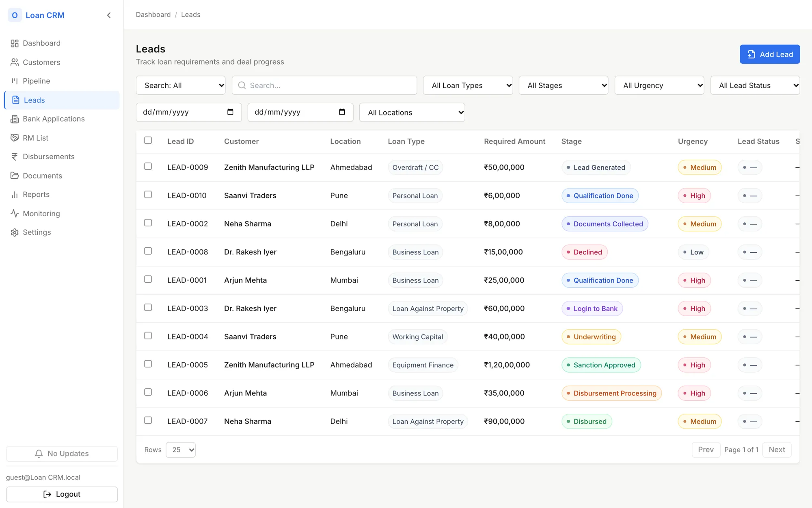Open the first date field calendar icon
812x508 pixels.
click(230, 112)
